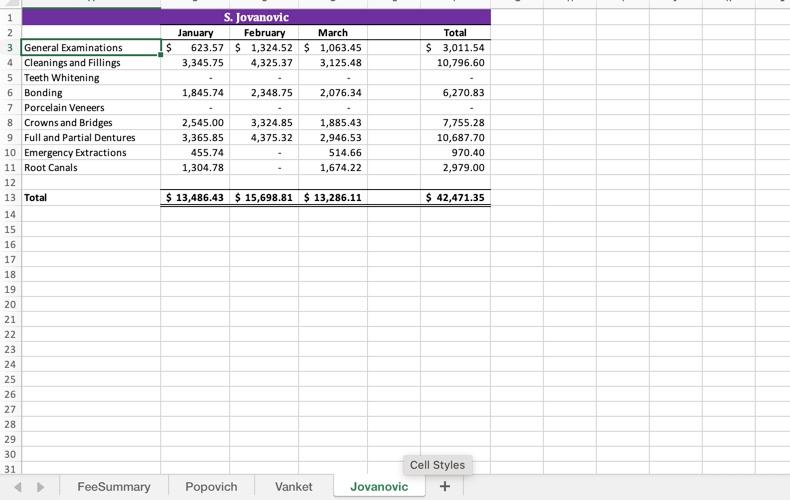Select the 1,674.22 cell
This screenshot has width=790, height=500.
333,167
